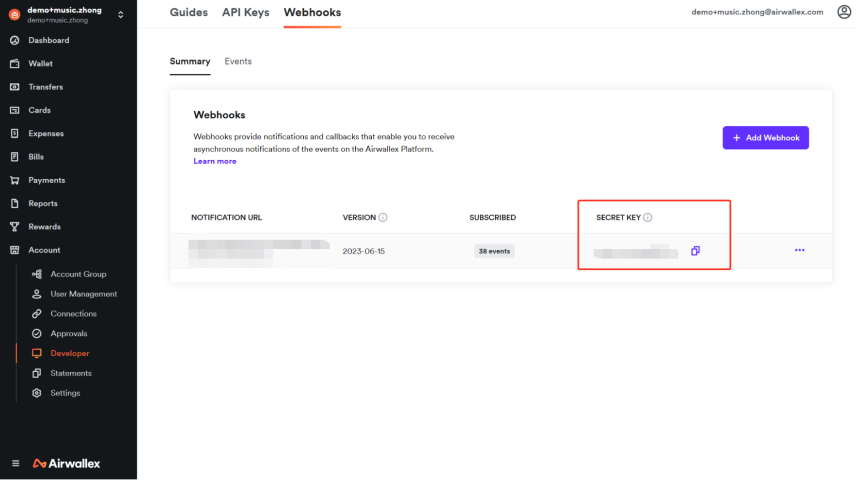Open Settings label under Account
Viewport: 868px width, 480px height.
(65, 393)
